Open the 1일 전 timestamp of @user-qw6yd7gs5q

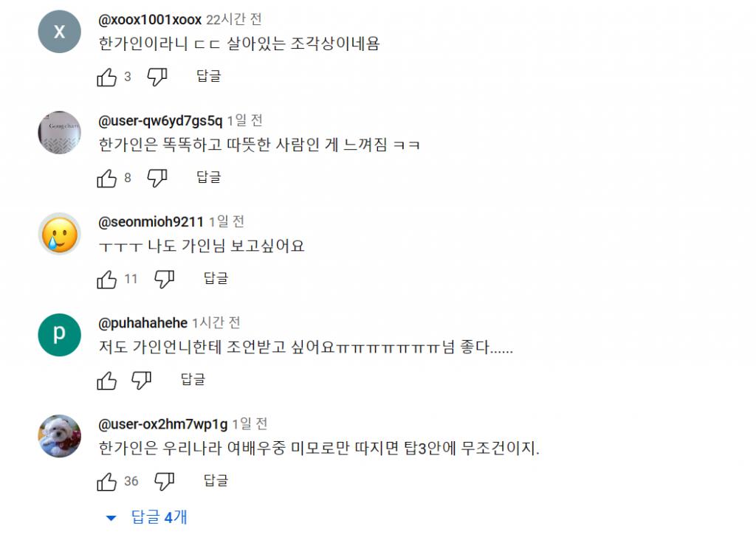[x=245, y=120]
